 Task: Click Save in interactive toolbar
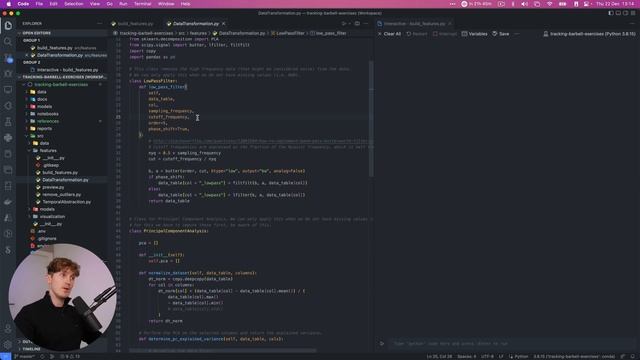click(x=500, y=34)
